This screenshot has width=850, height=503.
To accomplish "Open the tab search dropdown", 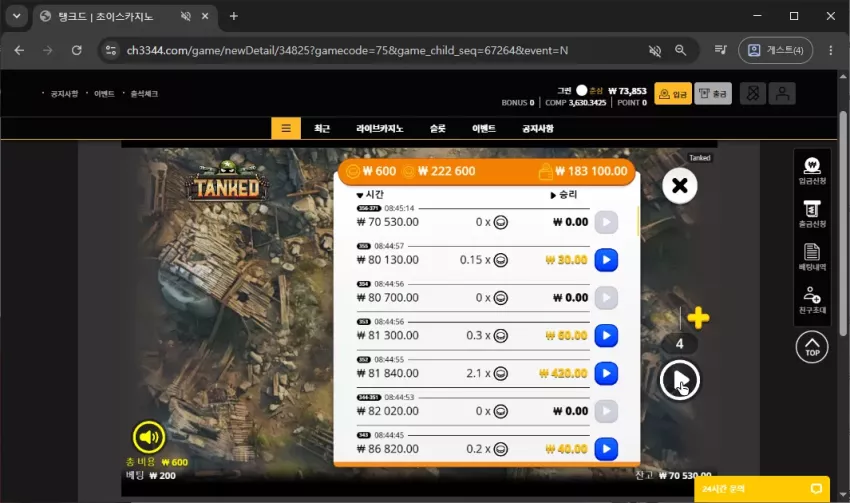I will click(x=17, y=16).
